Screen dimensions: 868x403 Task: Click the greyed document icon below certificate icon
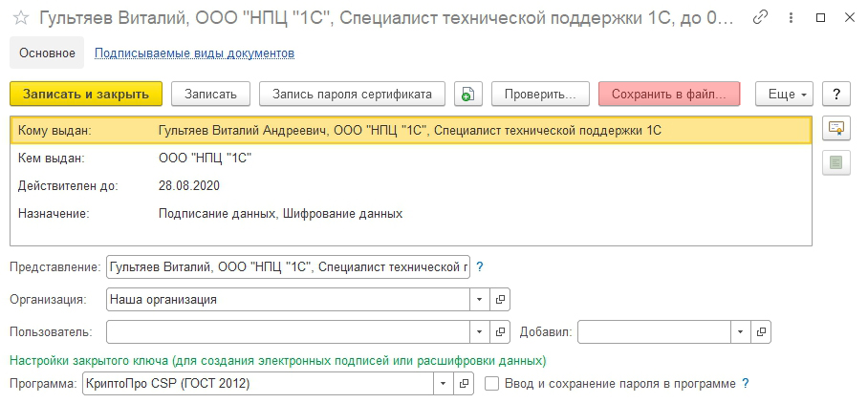[x=835, y=162]
